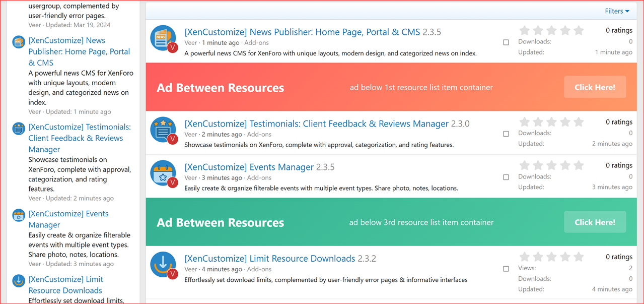Click the sidebar icon beside Limit Resource Downloads

pyautogui.click(x=18, y=281)
